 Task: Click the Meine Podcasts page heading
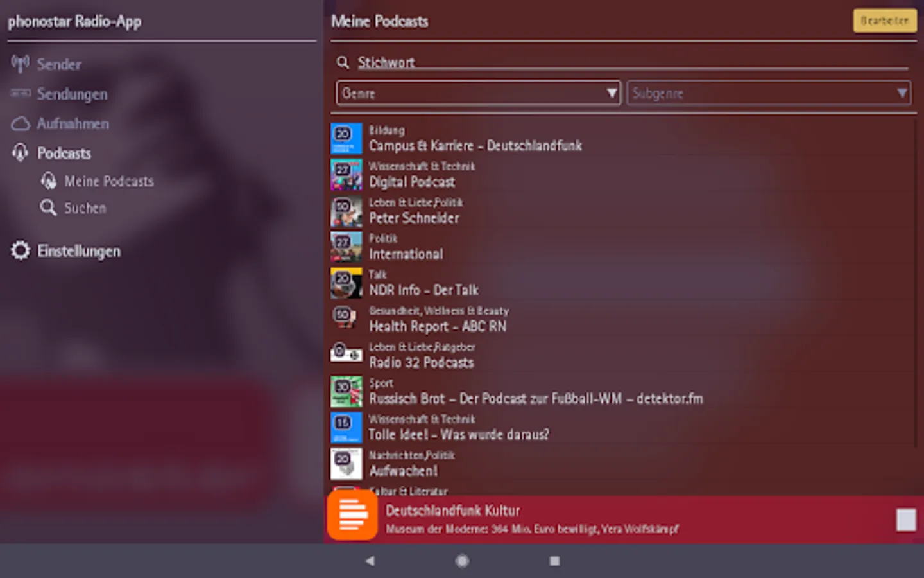[379, 21]
